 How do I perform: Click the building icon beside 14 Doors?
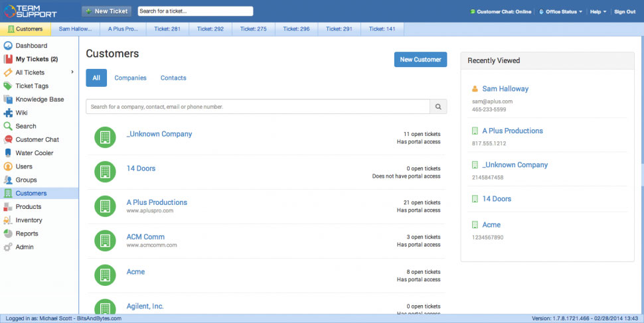point(104,171)
